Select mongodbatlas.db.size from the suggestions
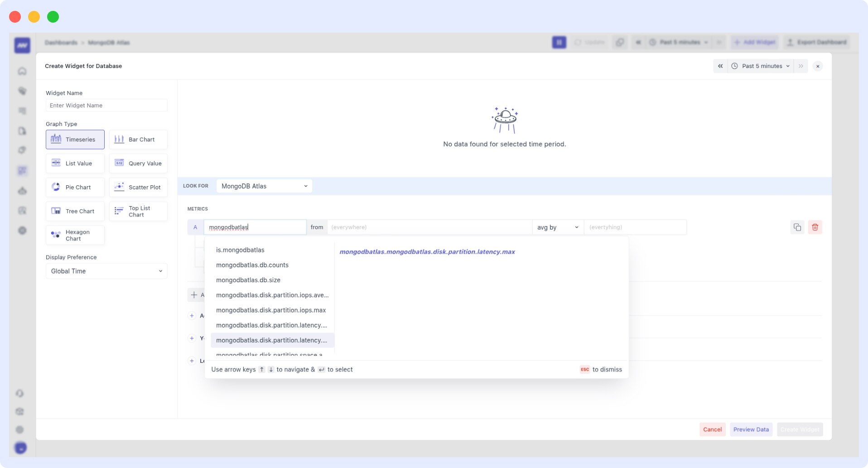This screenshot has height=468, width=868. [248, 280]
